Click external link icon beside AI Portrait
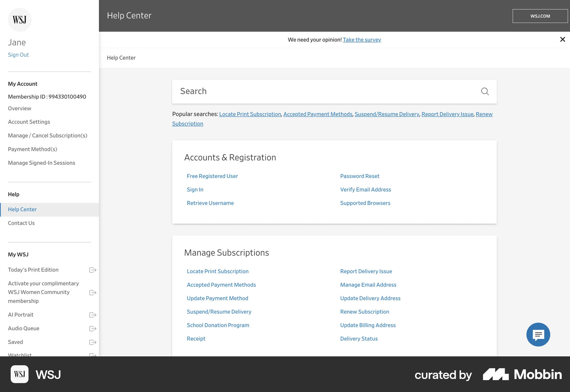Viewport: 570px width, 392px height. (92, 315)
